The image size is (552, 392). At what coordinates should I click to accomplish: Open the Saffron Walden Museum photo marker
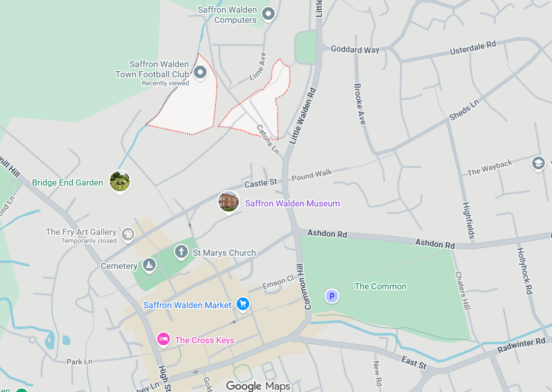click(x=229, y=202)
